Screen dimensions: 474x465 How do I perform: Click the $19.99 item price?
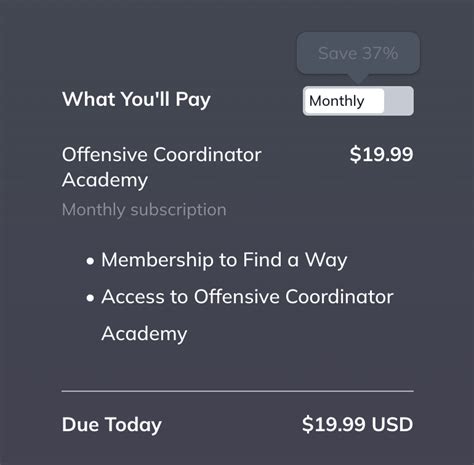(381, 155)
